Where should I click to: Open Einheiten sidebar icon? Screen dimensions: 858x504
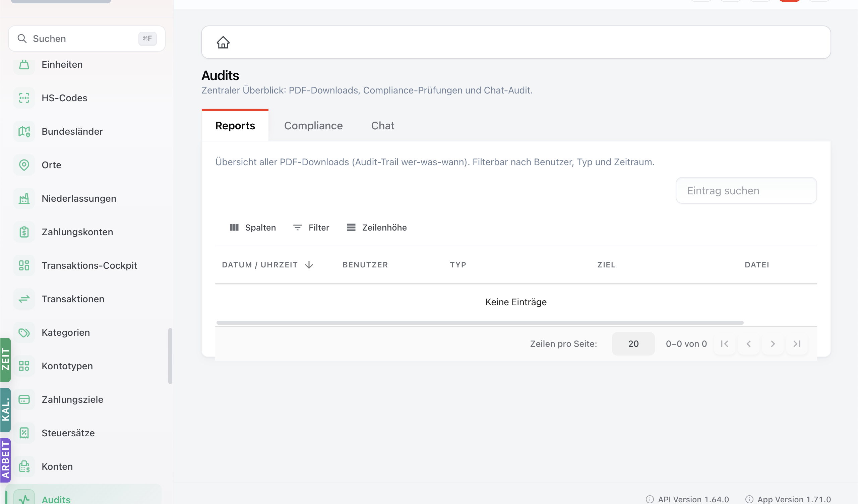pyautogui.click(x=24, y=64)
